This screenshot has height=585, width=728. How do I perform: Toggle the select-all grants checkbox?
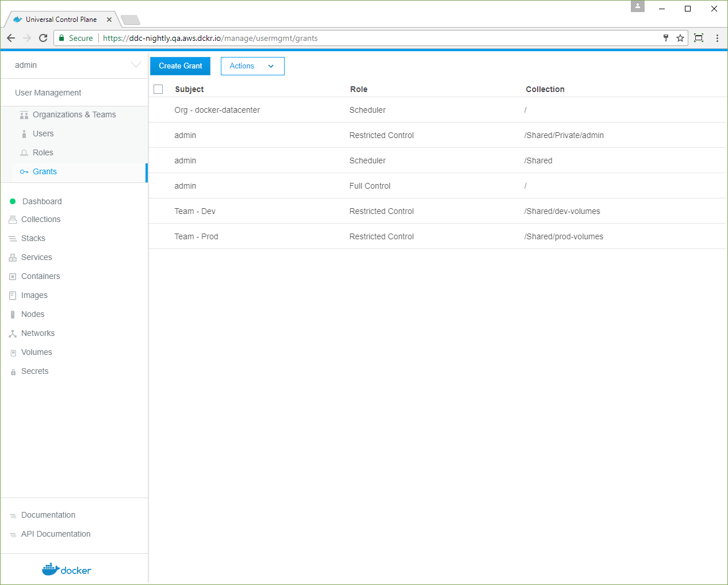(x=159, y=89)
